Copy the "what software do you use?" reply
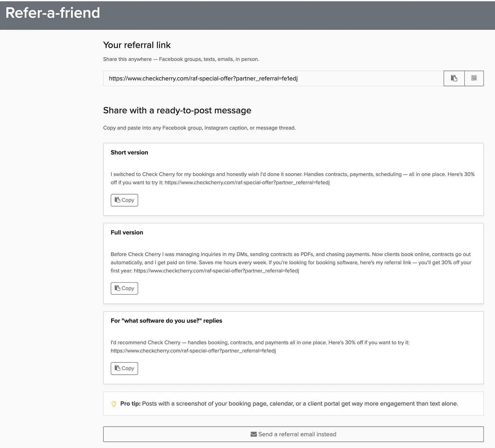495x448 pixels. point(124,368)
